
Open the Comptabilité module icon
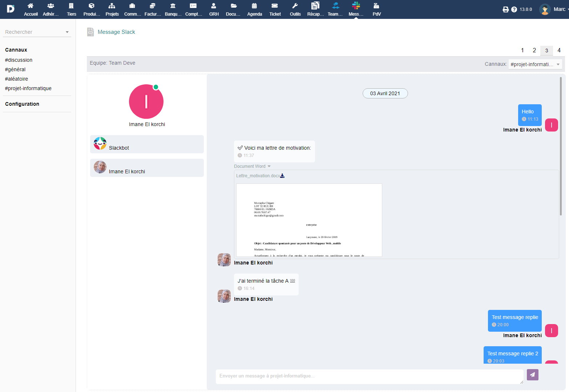[x=193, y=6]
